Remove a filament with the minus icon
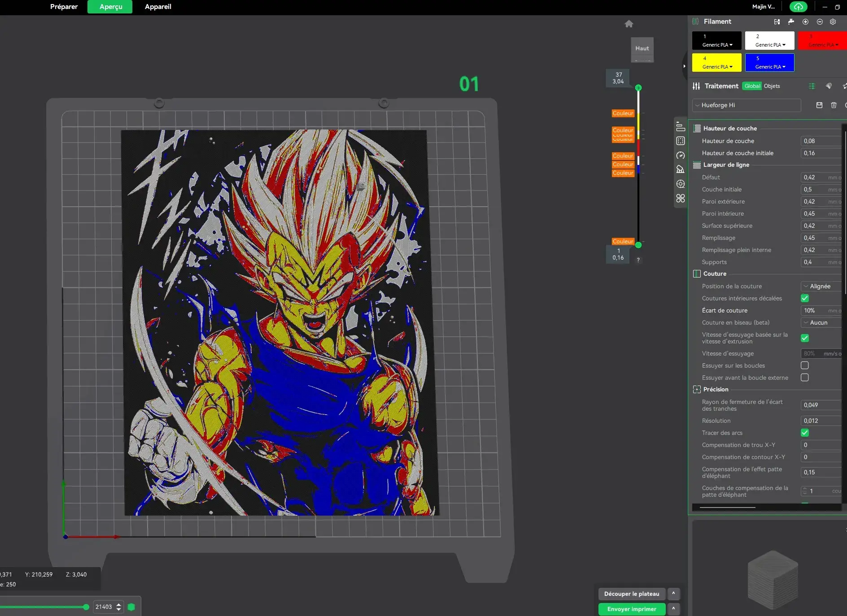The height and width of the screenshot is (616, 847). pyautogui.click(x=820, y=22)
